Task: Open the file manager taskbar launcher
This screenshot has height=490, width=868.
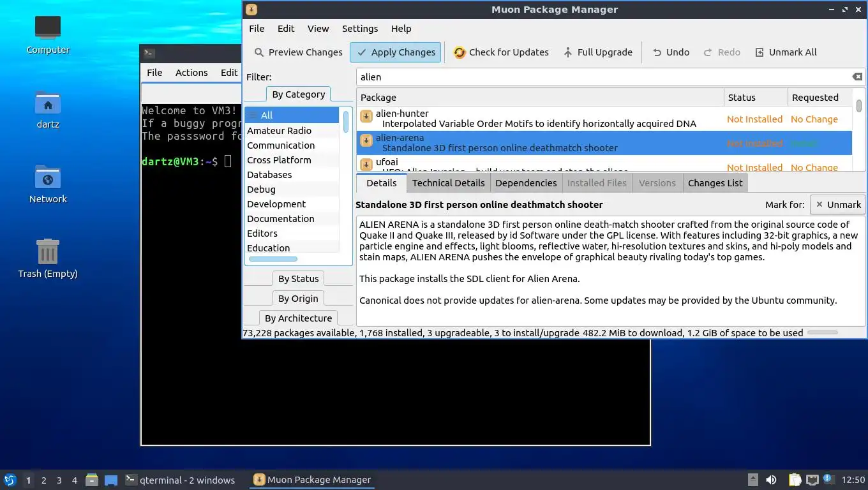Action: point(92,480)
